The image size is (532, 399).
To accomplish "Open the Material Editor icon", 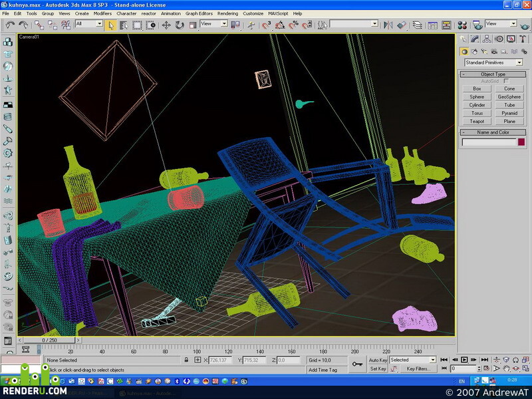I will coord(462,25).
